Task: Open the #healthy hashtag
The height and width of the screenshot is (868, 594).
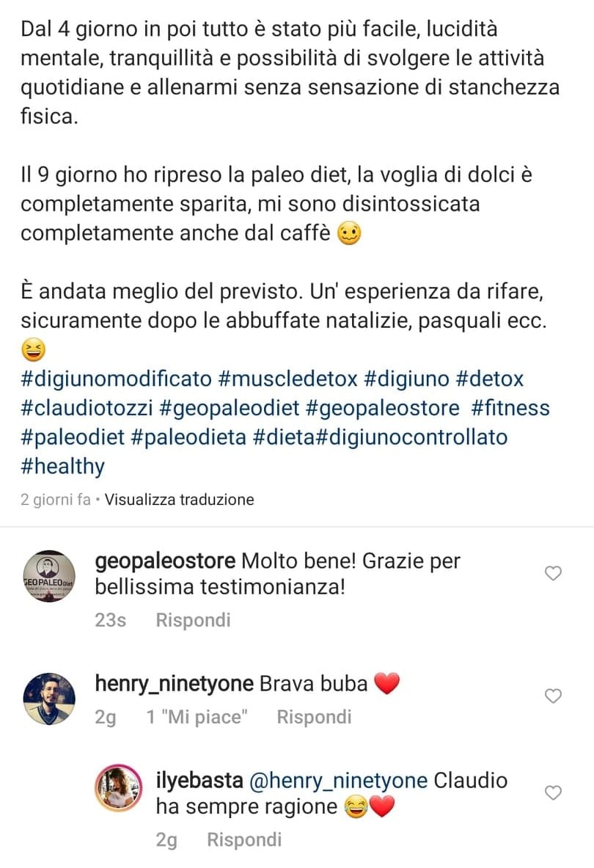Action: coord(62,467)
